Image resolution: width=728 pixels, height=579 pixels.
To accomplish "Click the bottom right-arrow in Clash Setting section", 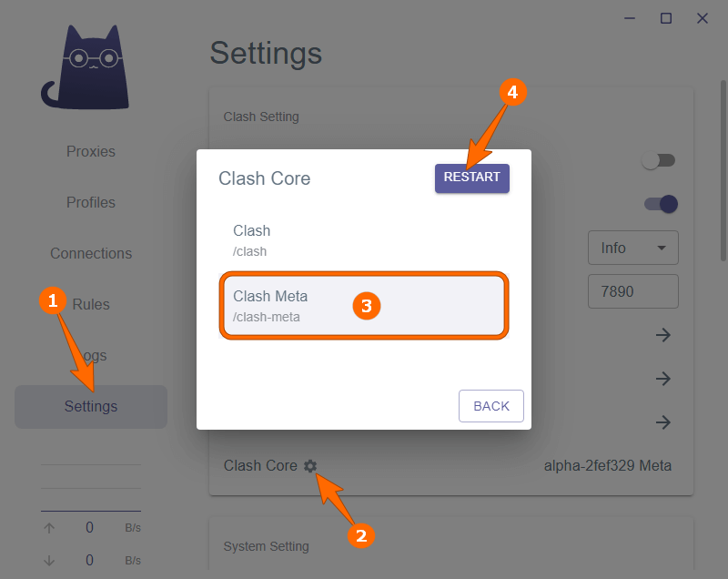I will click(663, 422).
